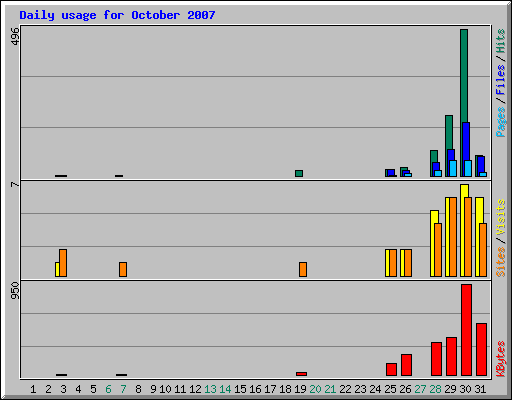Select the tiny red KBytes bar for day 19
Viewport: 512px width, 400px height.
(x=301, y=374)
